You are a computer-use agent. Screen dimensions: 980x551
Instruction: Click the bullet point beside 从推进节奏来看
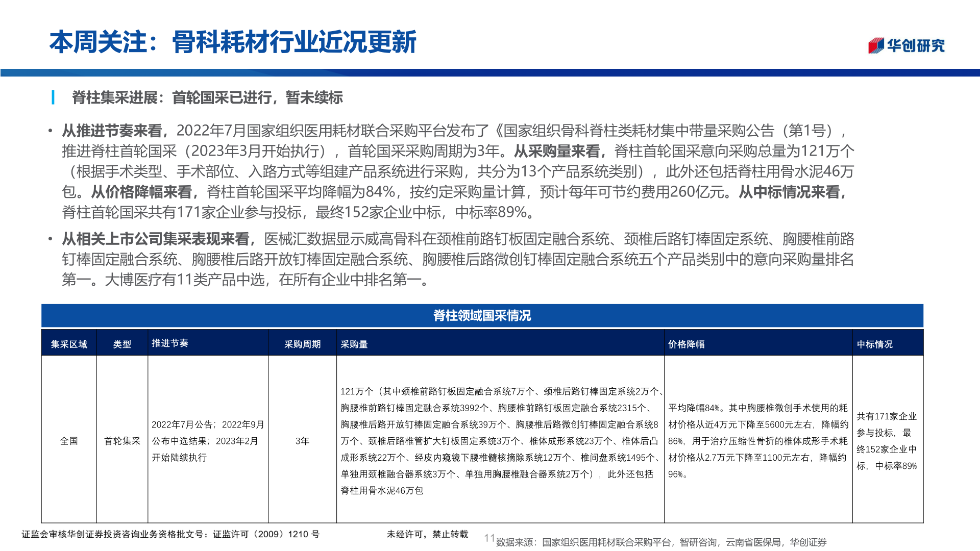[x=51, y=131]
